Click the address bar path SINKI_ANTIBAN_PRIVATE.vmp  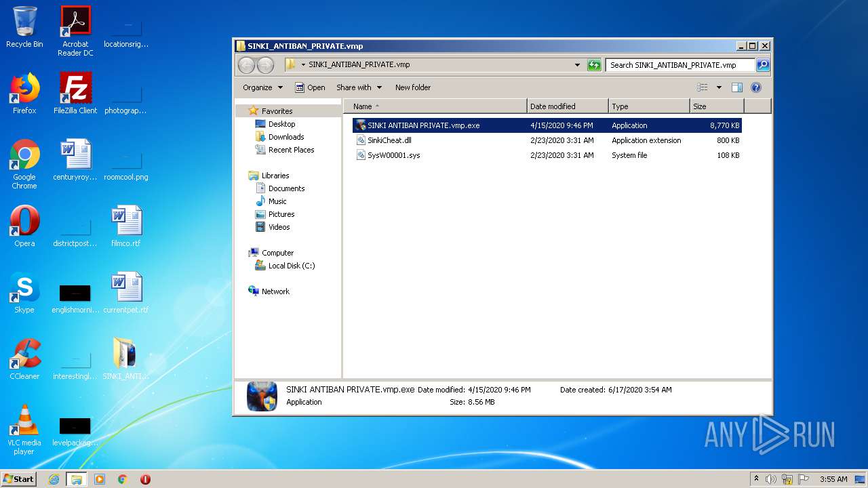click(359, 65)
